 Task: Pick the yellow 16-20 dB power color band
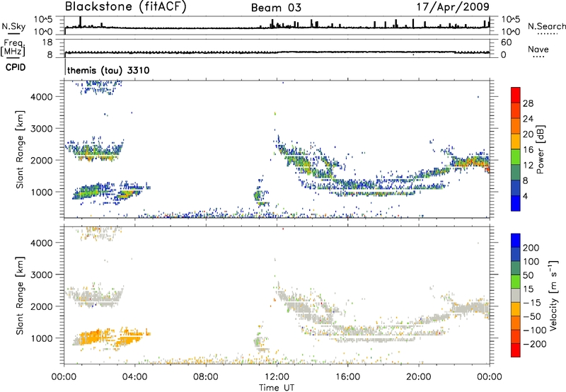516,142
